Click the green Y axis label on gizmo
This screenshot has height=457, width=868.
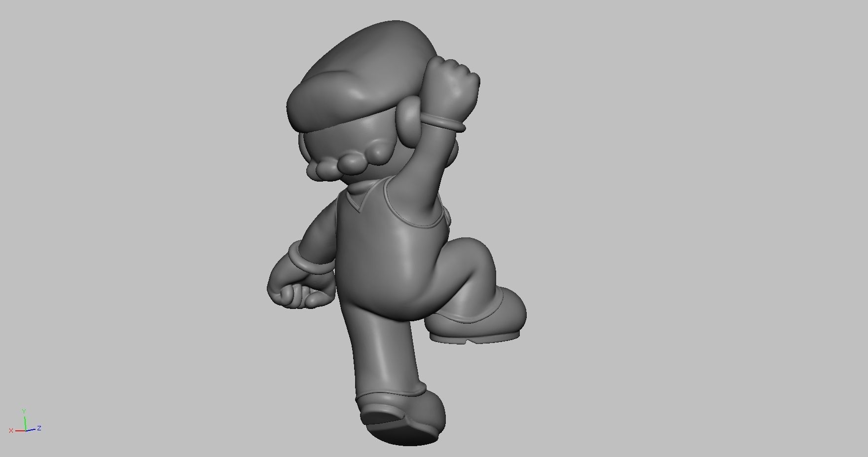point(24,411)
